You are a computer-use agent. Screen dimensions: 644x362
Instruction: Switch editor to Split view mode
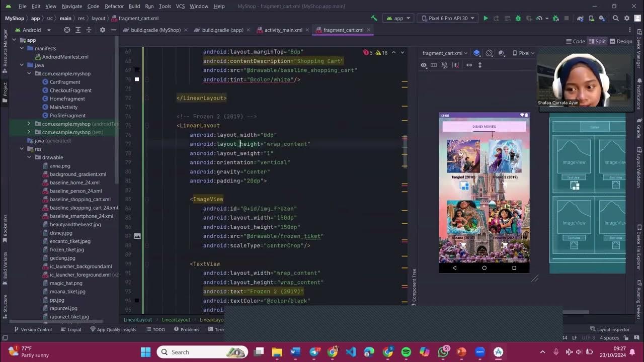597,41
